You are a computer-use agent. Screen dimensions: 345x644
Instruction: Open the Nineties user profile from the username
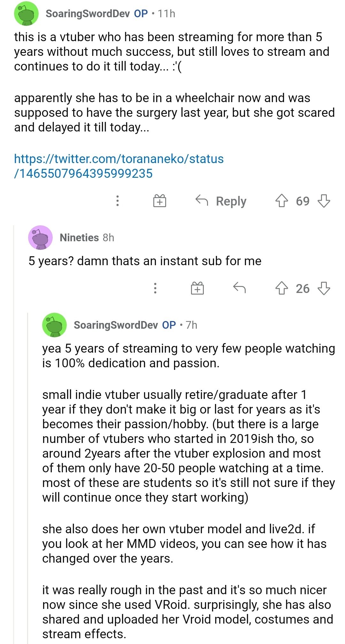pyautogui.click(x=79, y=237)
